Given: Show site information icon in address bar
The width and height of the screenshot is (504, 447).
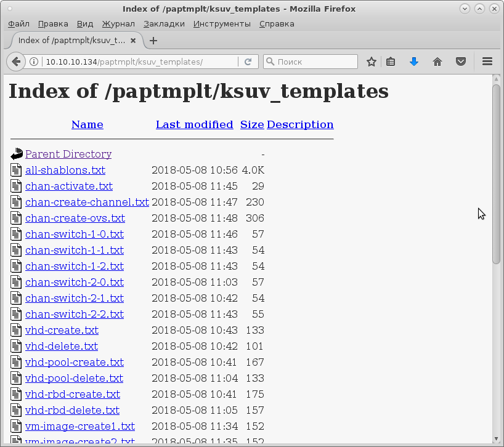Looking at the screenshot, I should pos(35,62).
